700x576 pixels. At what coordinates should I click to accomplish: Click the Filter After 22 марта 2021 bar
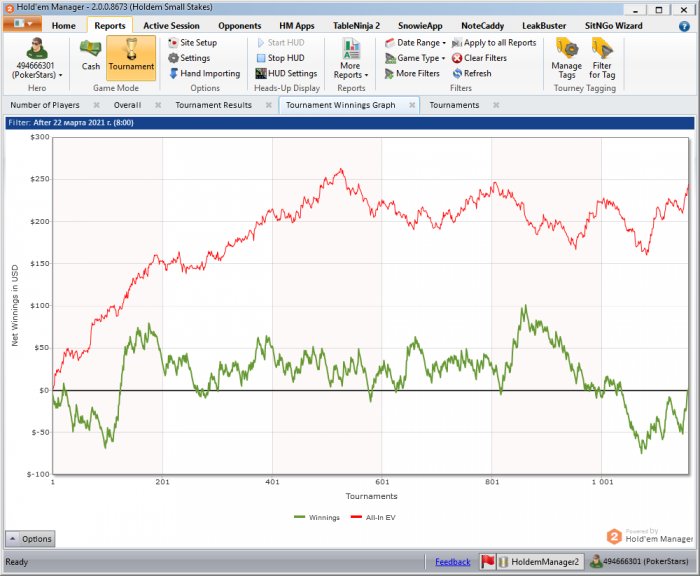pyautogui.click(x=350, y=123)
